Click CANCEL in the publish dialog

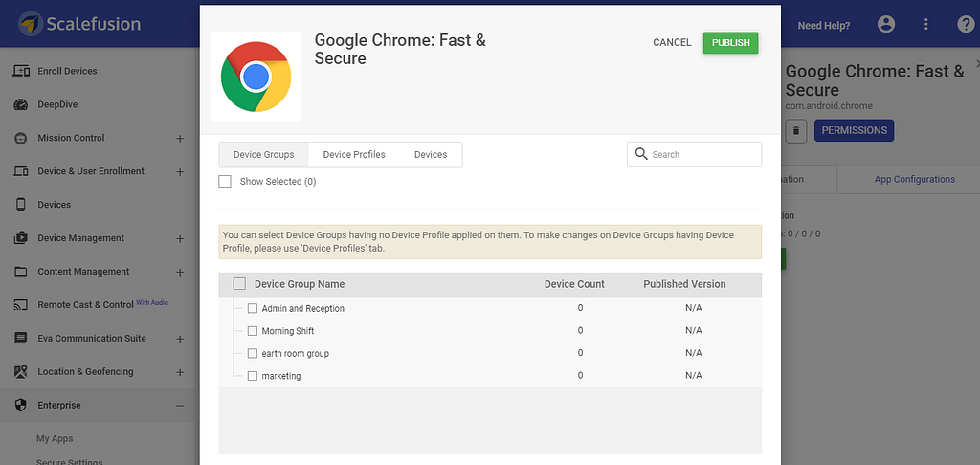672,42
